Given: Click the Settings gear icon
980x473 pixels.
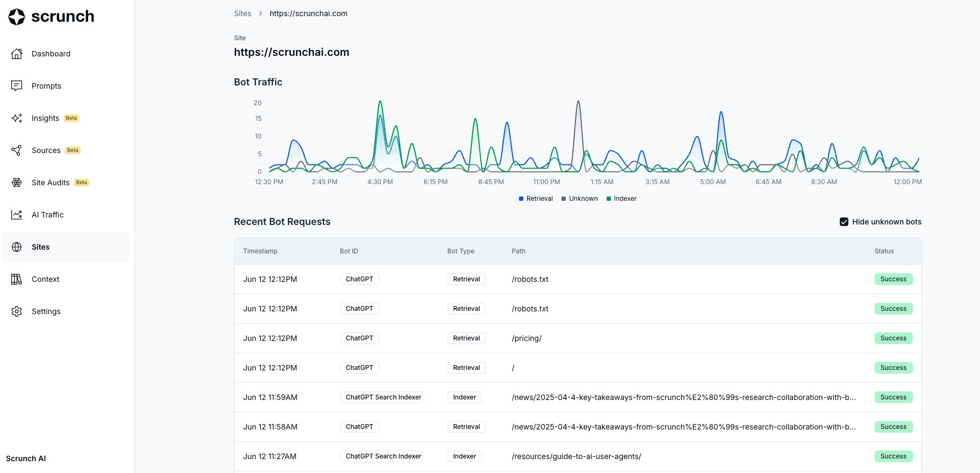Looking at the screenshot, I should [x=17, y=311].
